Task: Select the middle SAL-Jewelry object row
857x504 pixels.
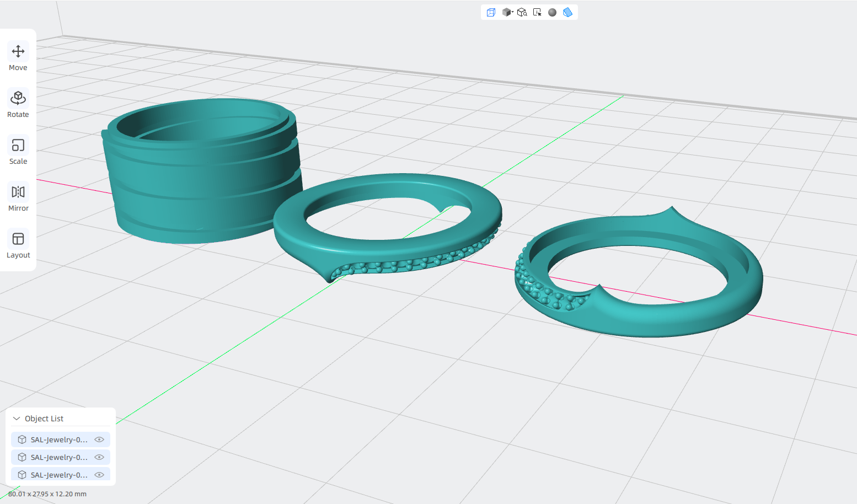Action: coord(61,457)
